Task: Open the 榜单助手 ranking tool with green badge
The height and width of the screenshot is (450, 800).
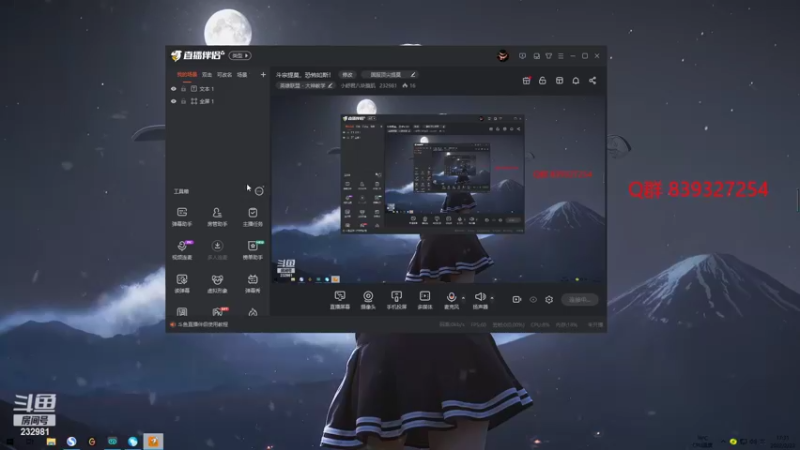Action: [253, 250]
